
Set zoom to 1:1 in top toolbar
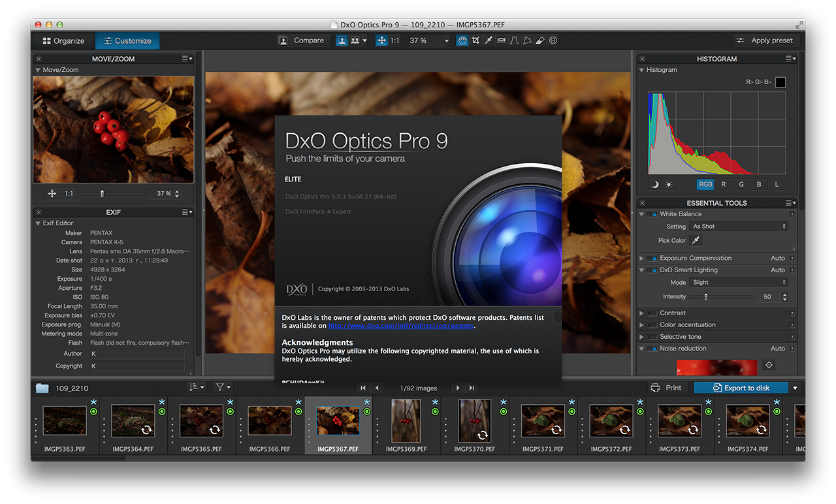coord(395,40)
